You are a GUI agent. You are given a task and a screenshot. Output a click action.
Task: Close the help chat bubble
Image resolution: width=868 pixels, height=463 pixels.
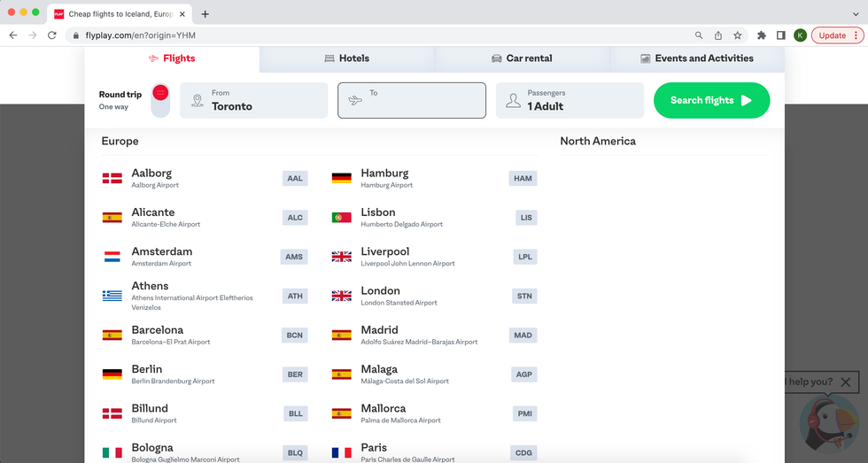pyautogui.click(x=845, y=382)
